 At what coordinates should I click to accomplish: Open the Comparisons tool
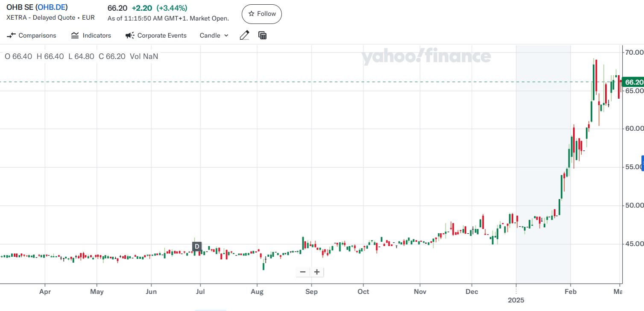click(x=32, y=35)
